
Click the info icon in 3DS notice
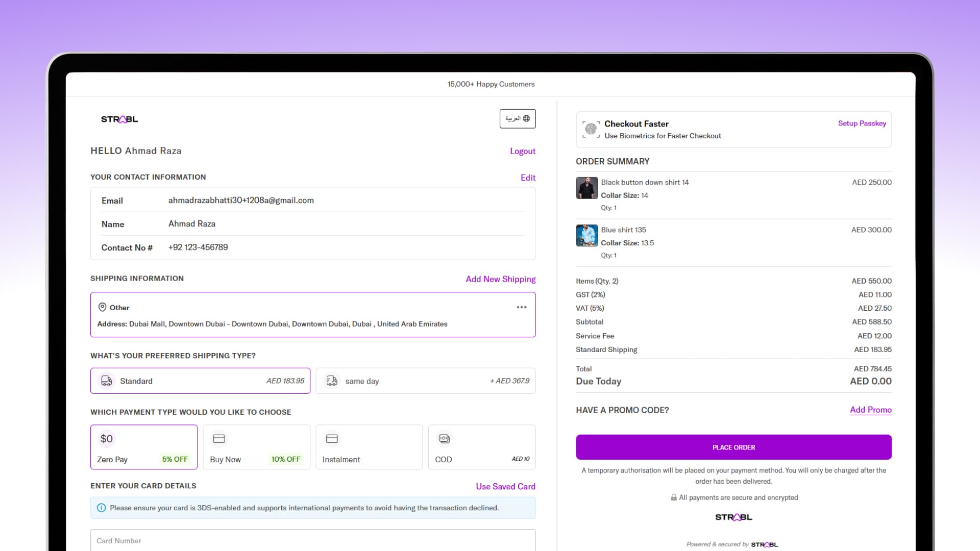click(x=101, y=508)
